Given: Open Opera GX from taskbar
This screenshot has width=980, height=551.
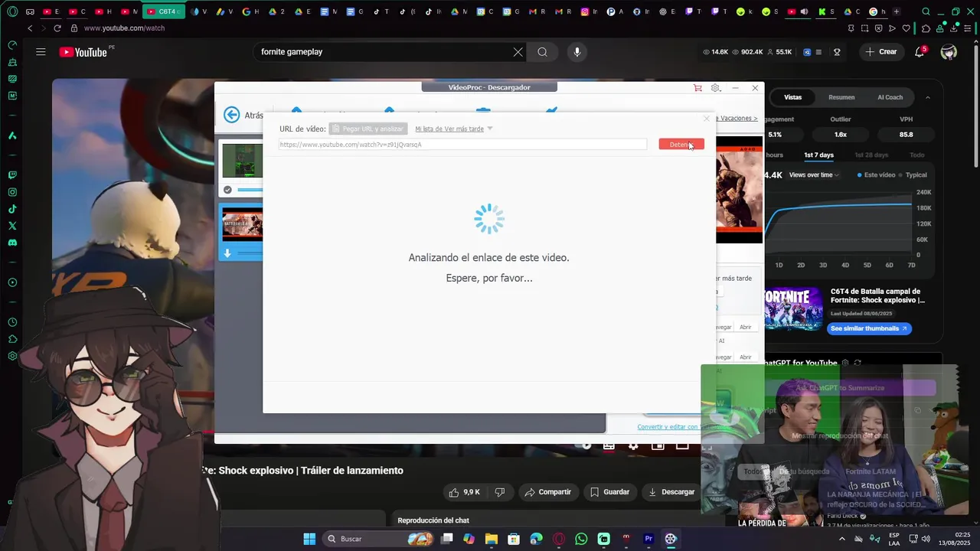Looking at the screenshot, I should pos(559,539).
